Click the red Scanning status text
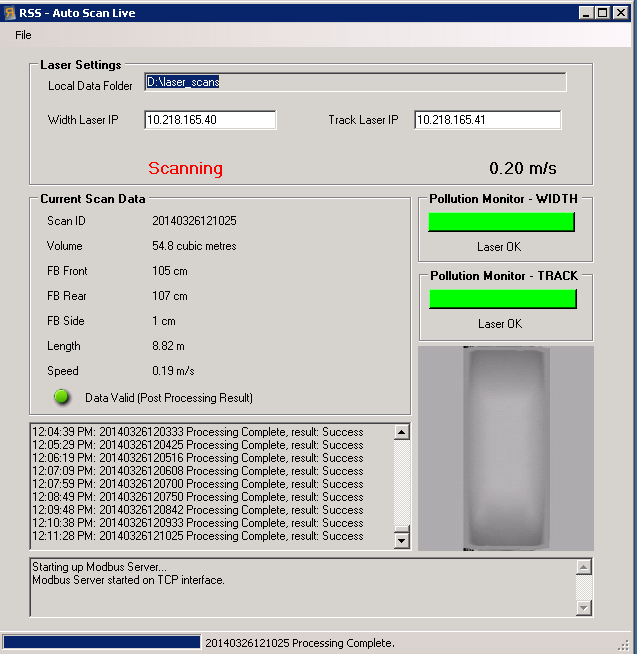 coord(185,169)
